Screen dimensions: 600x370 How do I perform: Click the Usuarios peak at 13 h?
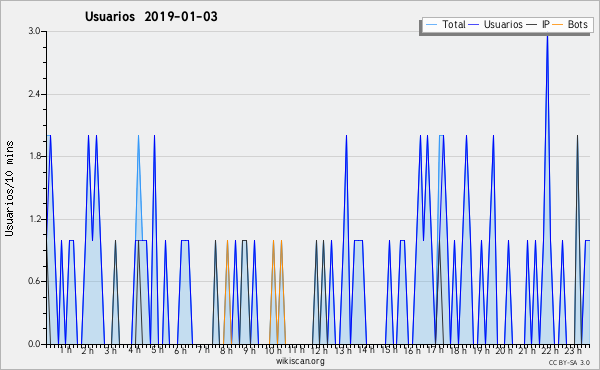[x=346, y=137]
